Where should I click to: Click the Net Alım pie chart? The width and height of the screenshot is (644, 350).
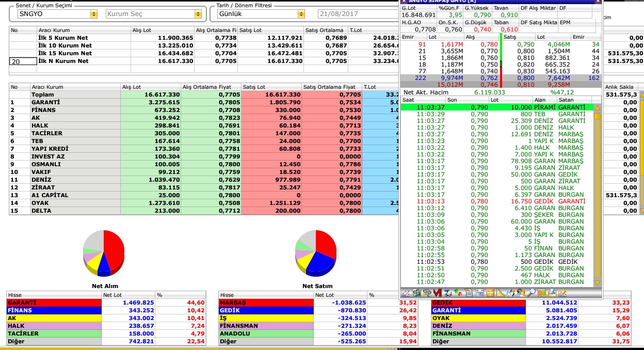click(104, 253)
